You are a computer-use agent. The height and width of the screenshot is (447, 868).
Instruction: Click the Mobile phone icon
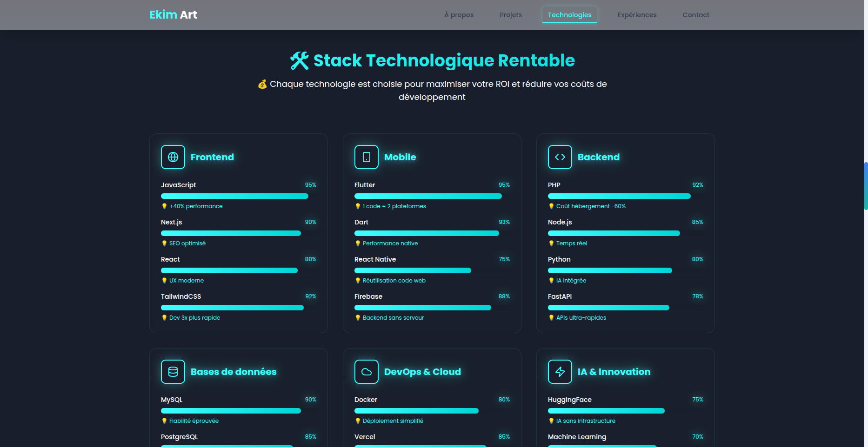pos(367,157)
